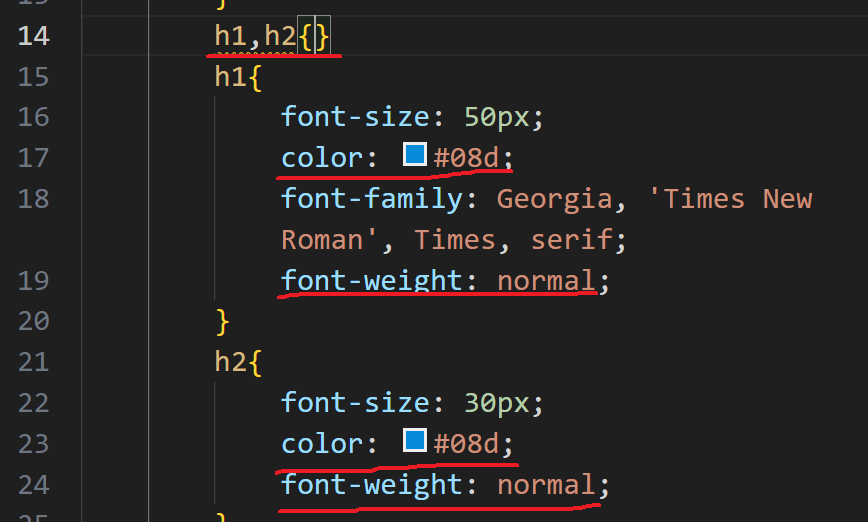Click the 'h2{' selector on line 21
The height and width of the screenshot is (522, 868).
(238, 363)
